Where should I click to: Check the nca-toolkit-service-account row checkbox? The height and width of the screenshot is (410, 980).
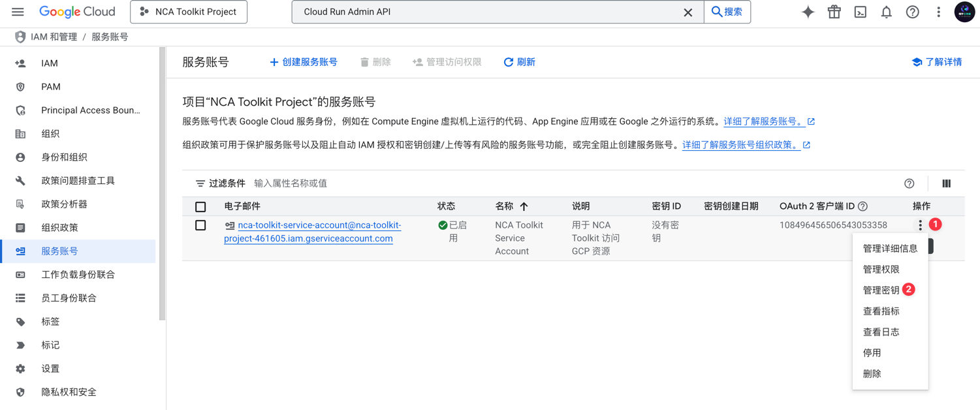coord(200,225)
